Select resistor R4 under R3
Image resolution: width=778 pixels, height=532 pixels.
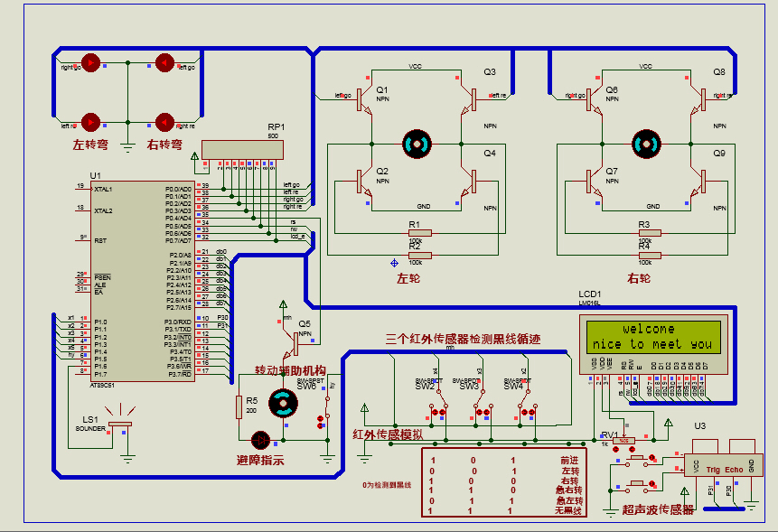[x=650, y=256]
